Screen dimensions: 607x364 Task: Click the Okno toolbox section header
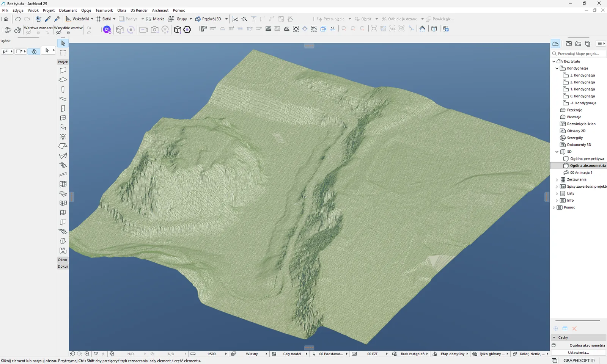[x=63, y=260]
